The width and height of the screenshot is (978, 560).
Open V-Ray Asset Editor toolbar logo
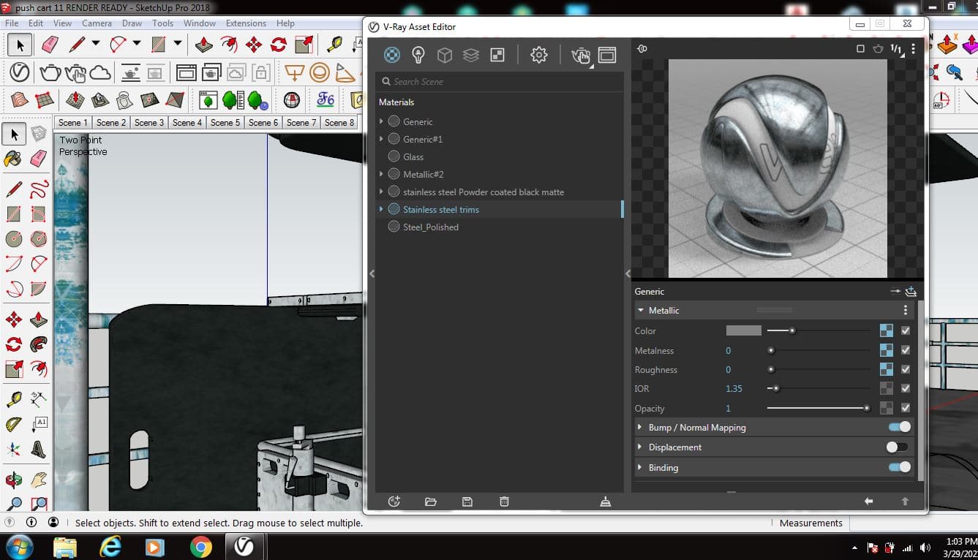point(20,72)
